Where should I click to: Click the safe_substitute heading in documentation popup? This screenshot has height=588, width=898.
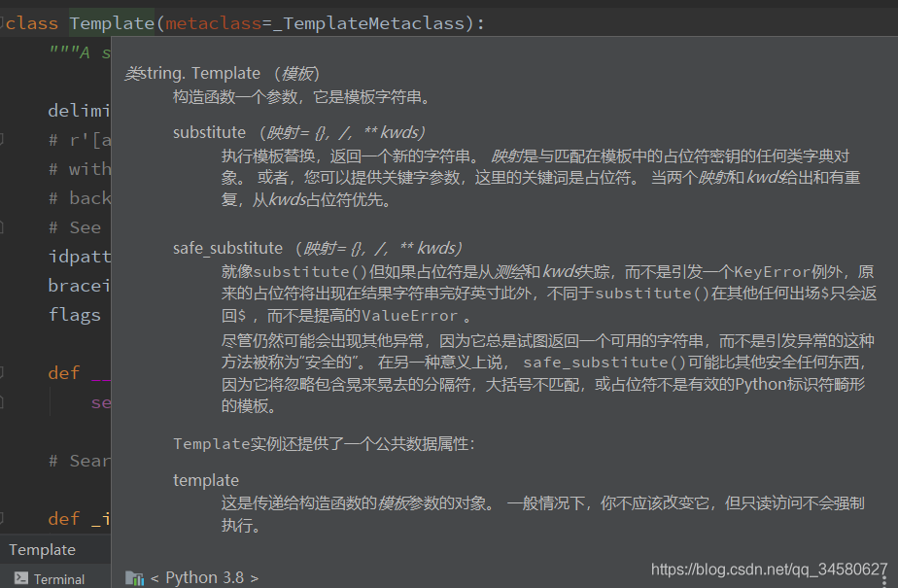[227, 248]
